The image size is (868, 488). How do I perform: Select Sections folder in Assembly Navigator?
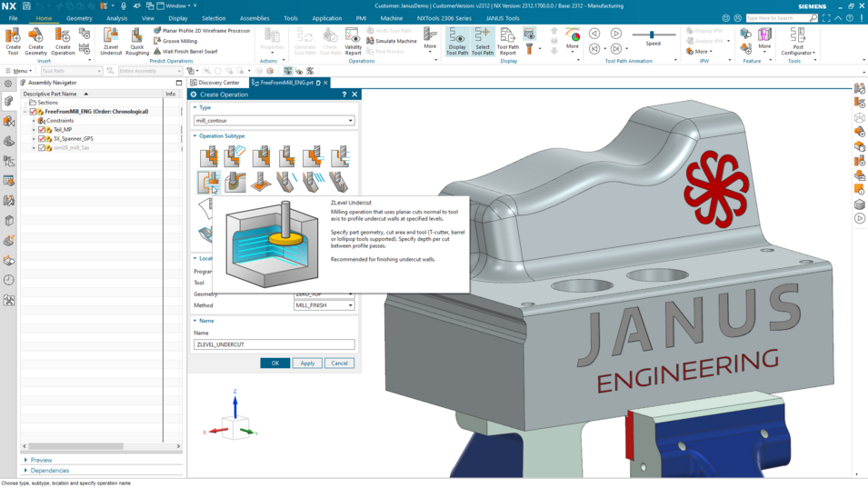[44, 103]
